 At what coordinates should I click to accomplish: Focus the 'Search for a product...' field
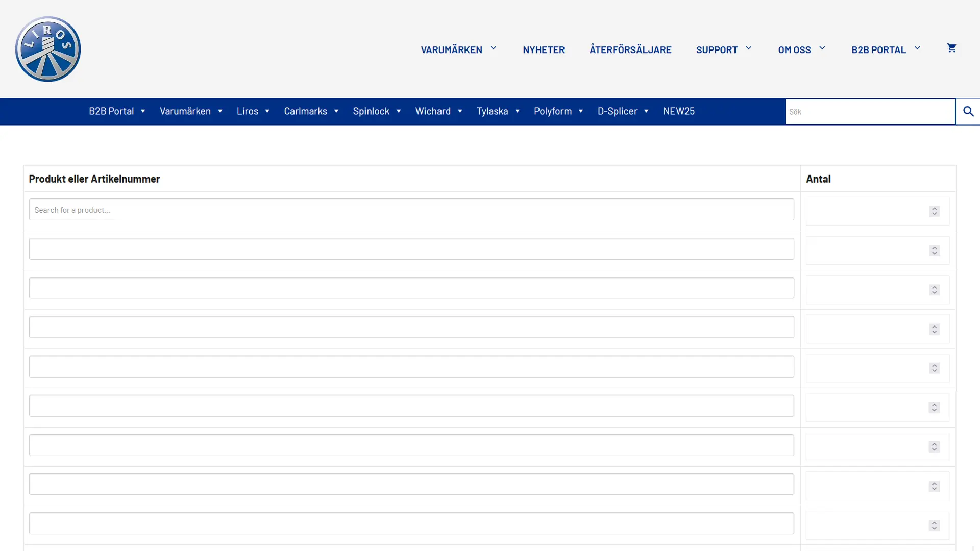pyautogui.click(x=411, y=210)
